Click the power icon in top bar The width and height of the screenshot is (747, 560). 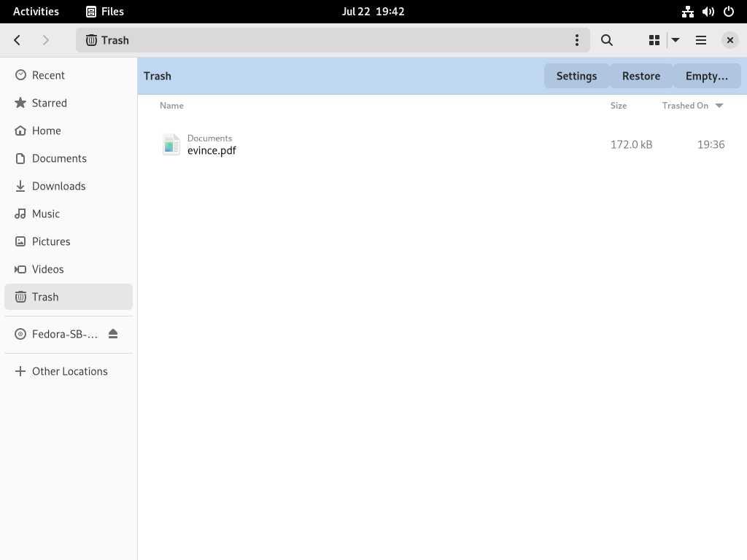pos(729,12)
